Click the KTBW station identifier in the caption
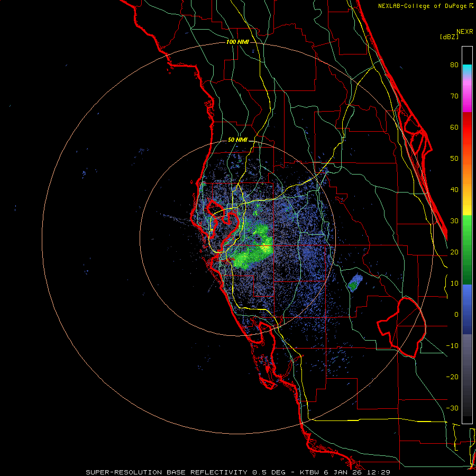476x476 pixels. click(308, 472)
